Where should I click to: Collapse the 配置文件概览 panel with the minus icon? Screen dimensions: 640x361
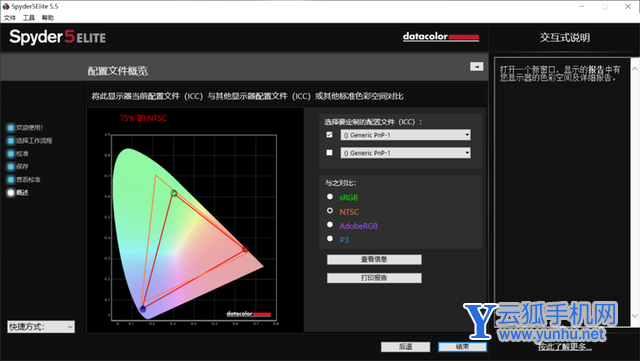(x=476, y=67)
